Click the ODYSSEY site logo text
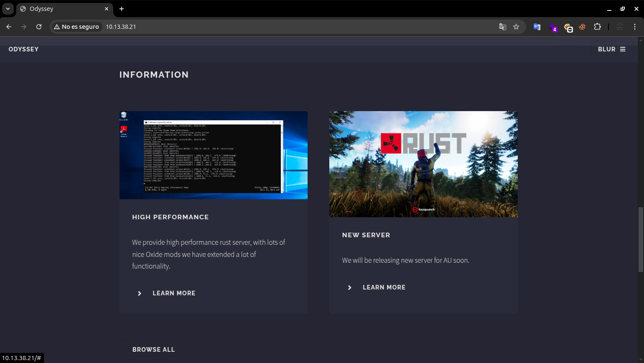Image resolution: width=644 pixels, height=363 pixels. [x=23, y=49]
